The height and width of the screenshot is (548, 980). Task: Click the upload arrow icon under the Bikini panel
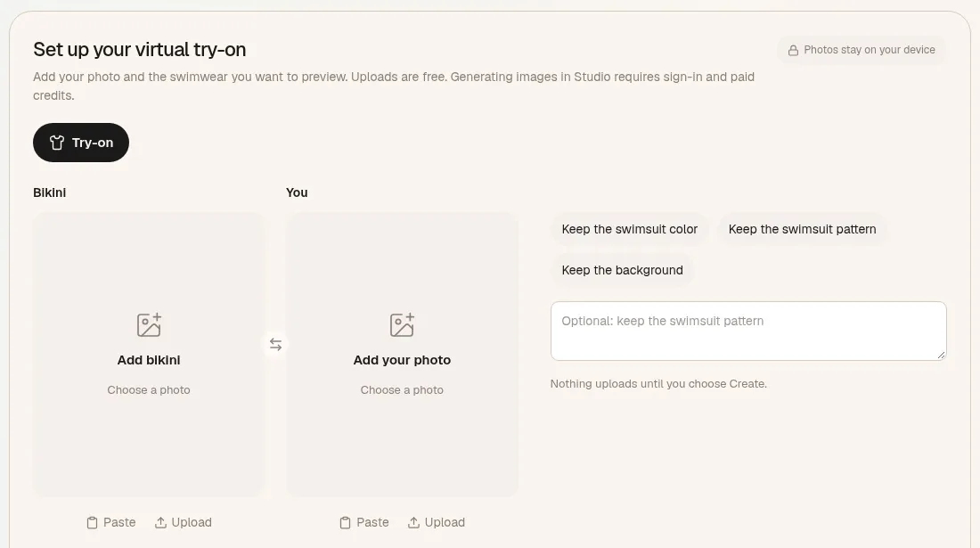(x=160, y=522)
